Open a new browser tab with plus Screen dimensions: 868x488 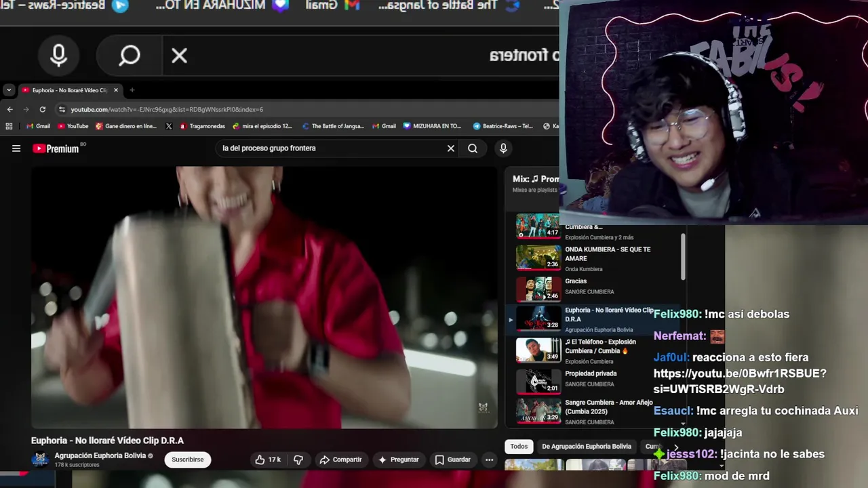(132, 90)
